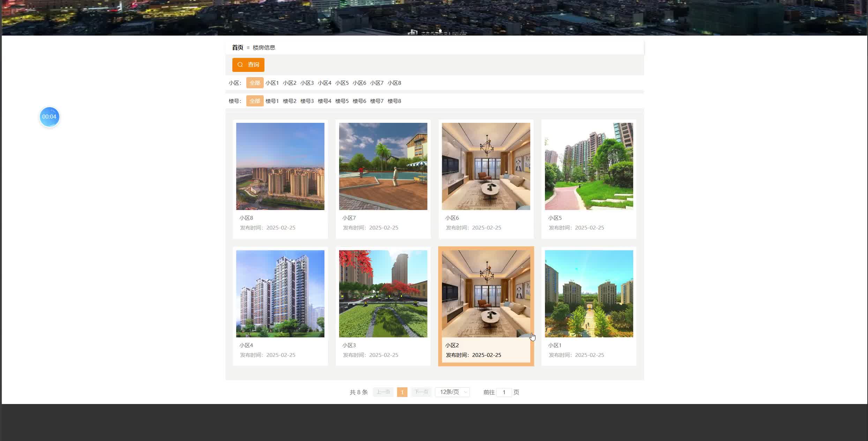
Task: Open the 小区5 garden path thumbnail
Action: coord(589,166)
